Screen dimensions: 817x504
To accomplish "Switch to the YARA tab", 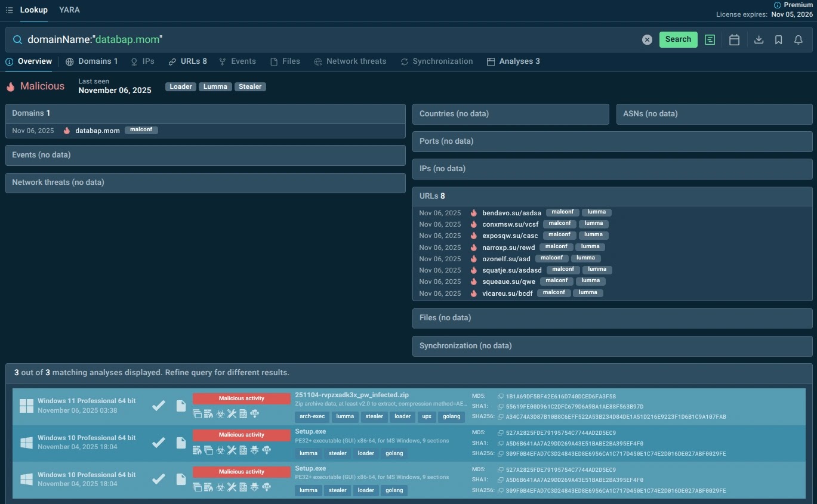I will (x=69, y=10).
